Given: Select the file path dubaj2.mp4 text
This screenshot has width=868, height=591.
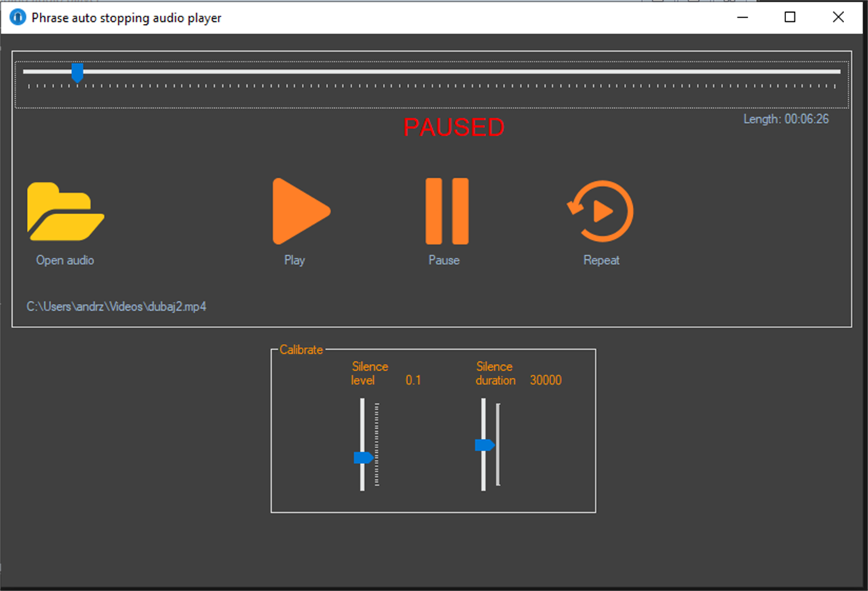Looking at the screenshot, I should pos(116,306).
